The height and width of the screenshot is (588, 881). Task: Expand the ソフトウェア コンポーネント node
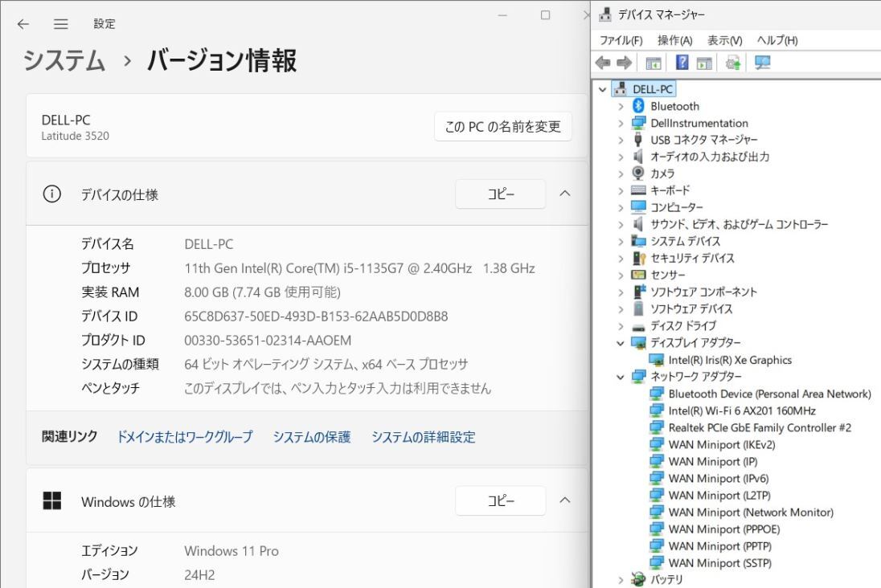coord(621,292)
